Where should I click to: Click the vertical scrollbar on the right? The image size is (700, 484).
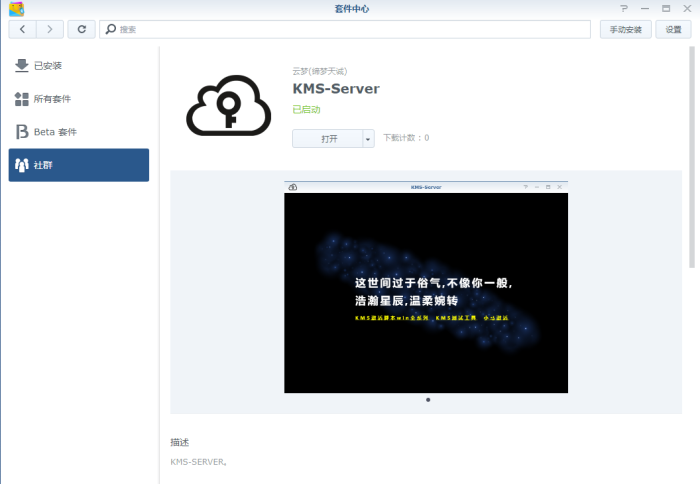click(691, 160)
